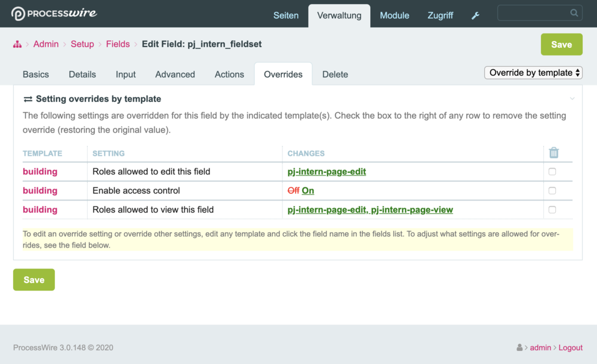Click 'Edit Field: pj_intern_fieldset' title
The height and width of the screenshot is (364, 597).
click(x=202, y=44)
